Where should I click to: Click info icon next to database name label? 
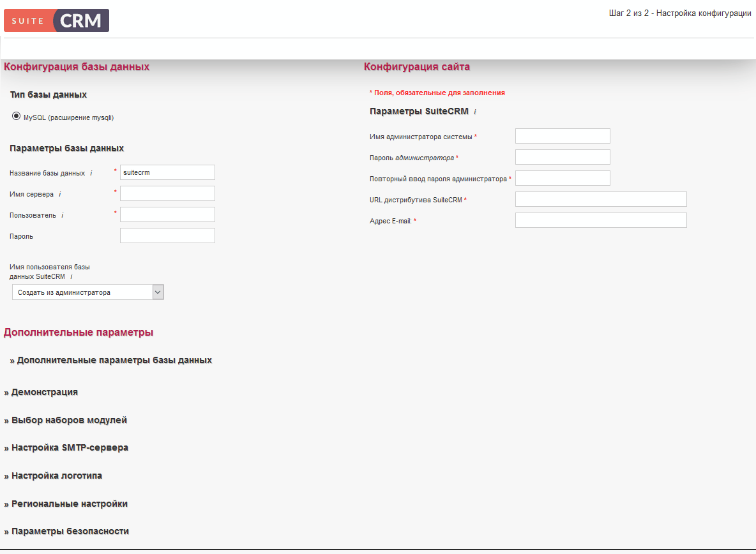91,173
